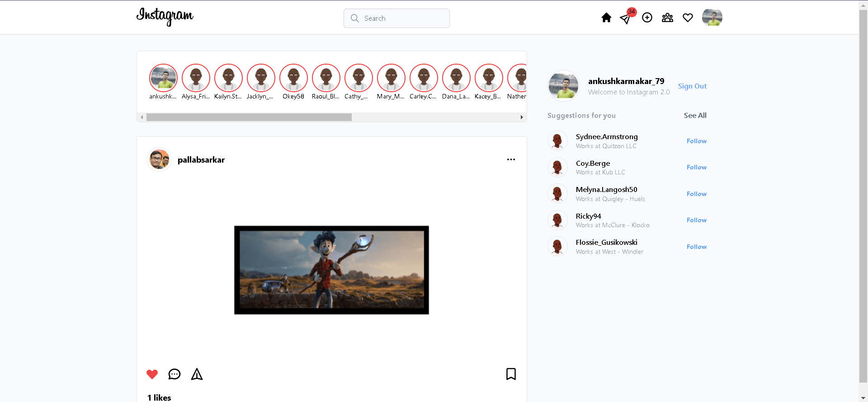Viewport: 868px width, 402px height.
Task: Open Flossie_Gusikowski's avatar
Action: pos(557,247)
